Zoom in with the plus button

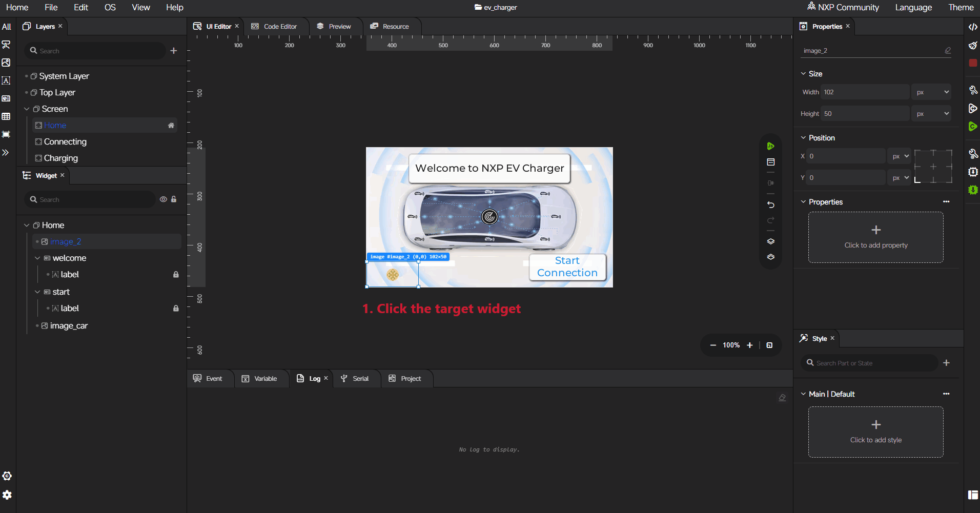point(749,345)
